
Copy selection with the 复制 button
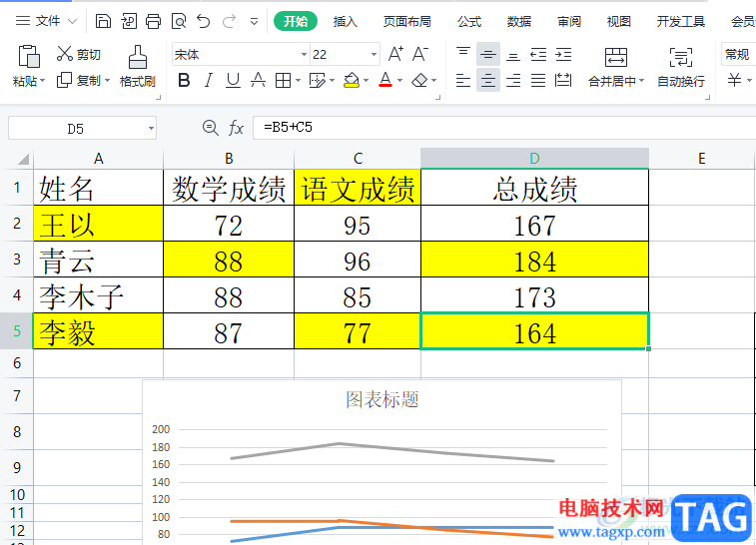pyautogui.click(x=78, y=80)
